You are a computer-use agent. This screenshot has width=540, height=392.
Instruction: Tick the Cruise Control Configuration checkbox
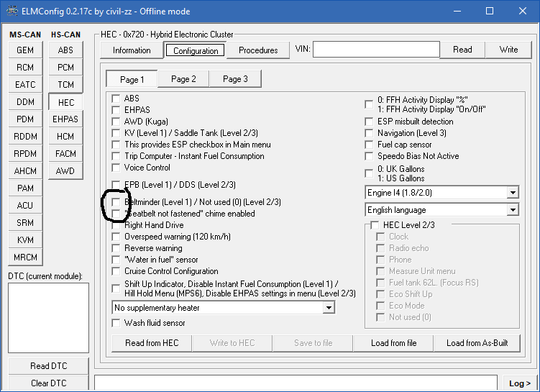(116, 271)
